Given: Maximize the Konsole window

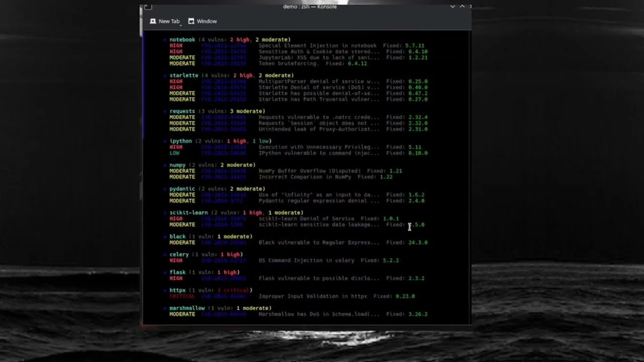Looking at the screenshot, I should tap(462, 7).
